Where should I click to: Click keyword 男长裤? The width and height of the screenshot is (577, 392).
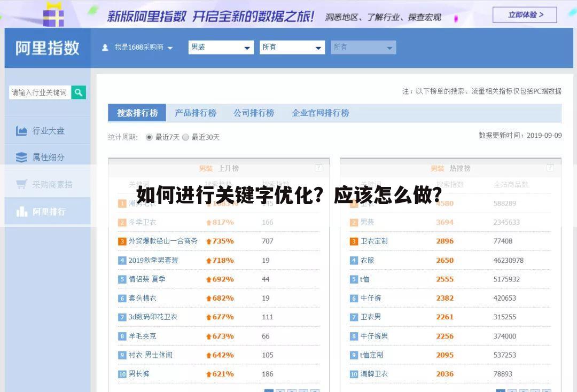(139, 374)
